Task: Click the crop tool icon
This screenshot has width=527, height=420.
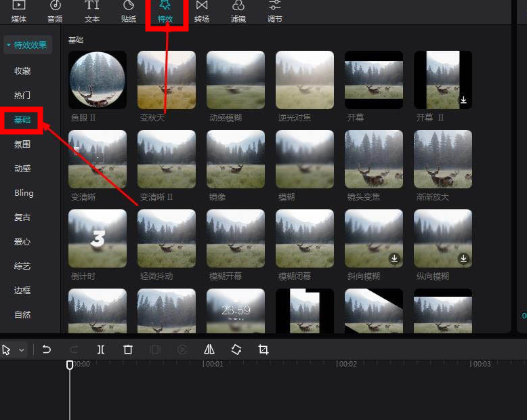Action: [263, 350]
